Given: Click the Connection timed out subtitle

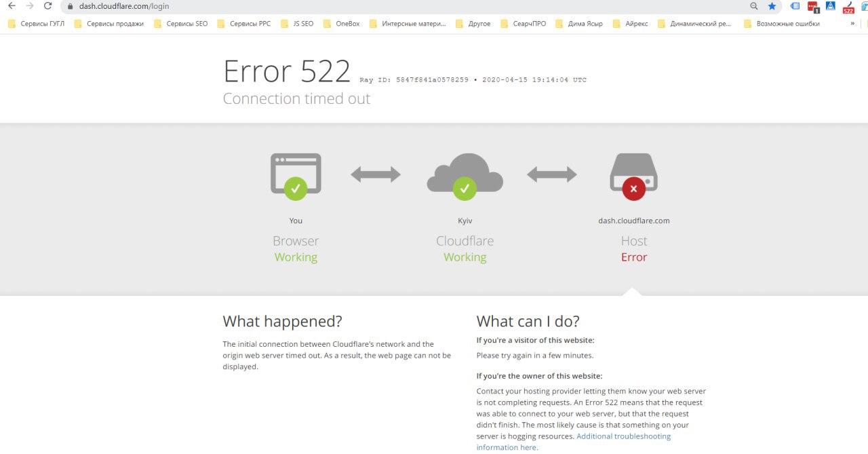Looking at the screenshot, I should click(296, 99).
